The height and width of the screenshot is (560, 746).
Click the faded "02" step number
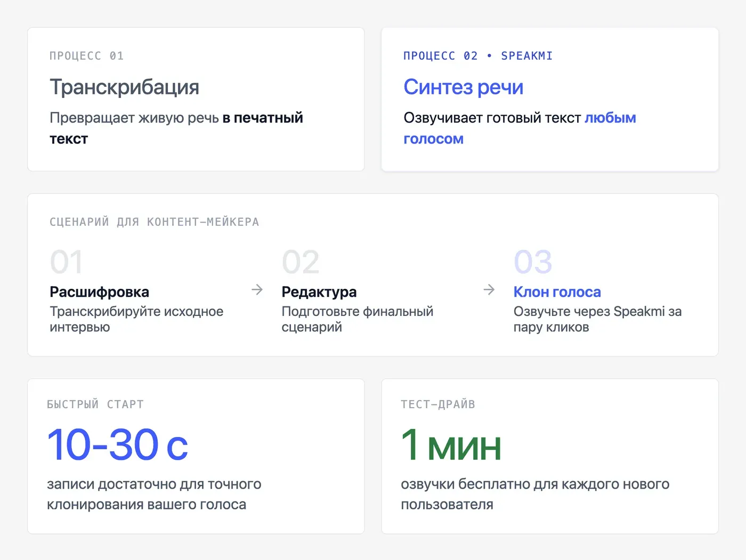tap(301, 262)
